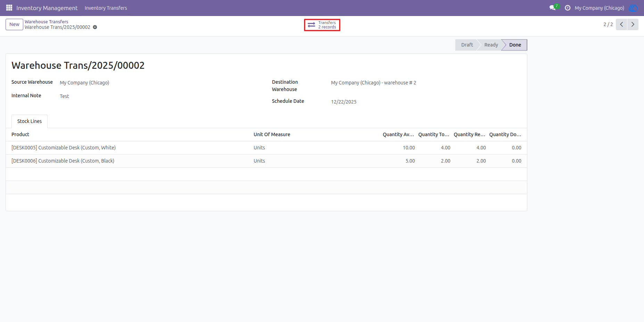Viewport: 644px width, 322px height.
Task: Select the DESK0006 Customizable Desk Black row
Action: 266,161
